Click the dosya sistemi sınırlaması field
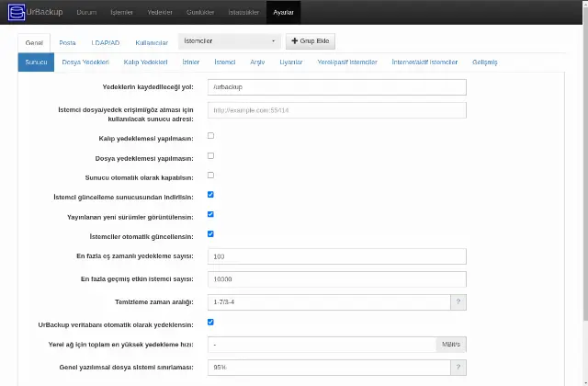The image size is (588, 386). (x=329, y=368)
